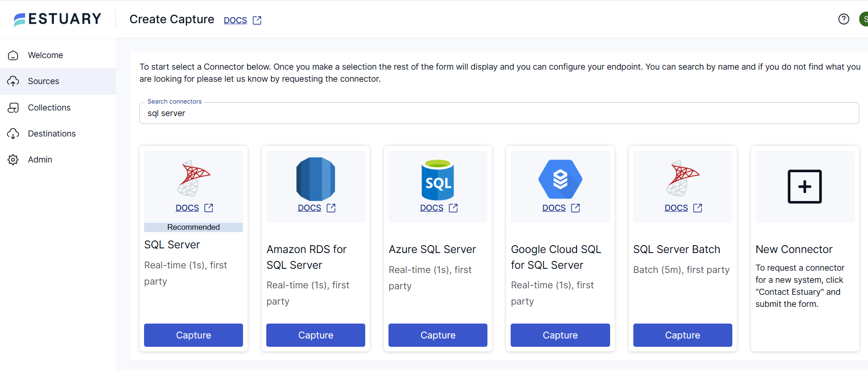This screenshot has width=868, height=370.
Task: Click the Amazon RDS logo icon
Action: 316,179
